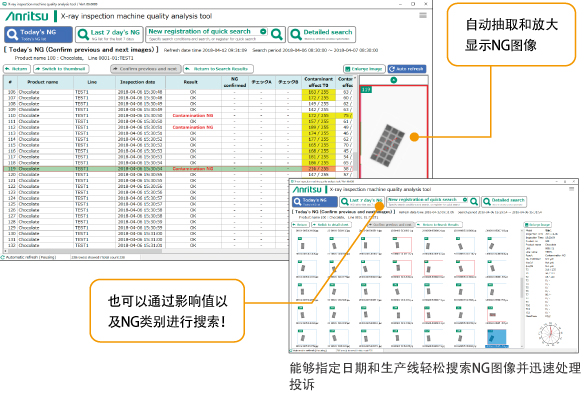Click Enlarge image button in main window
The width and height of the screenshot is (584, 393).
[364, 69]
